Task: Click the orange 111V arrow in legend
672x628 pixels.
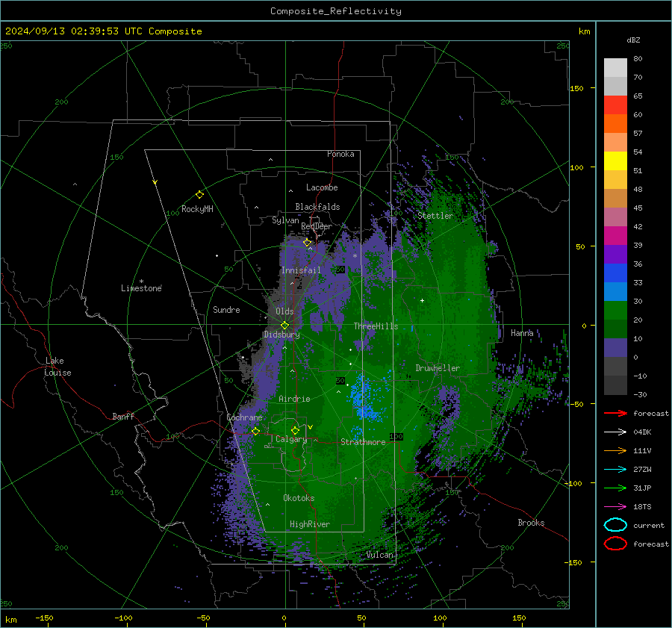Action: (615, 450)
